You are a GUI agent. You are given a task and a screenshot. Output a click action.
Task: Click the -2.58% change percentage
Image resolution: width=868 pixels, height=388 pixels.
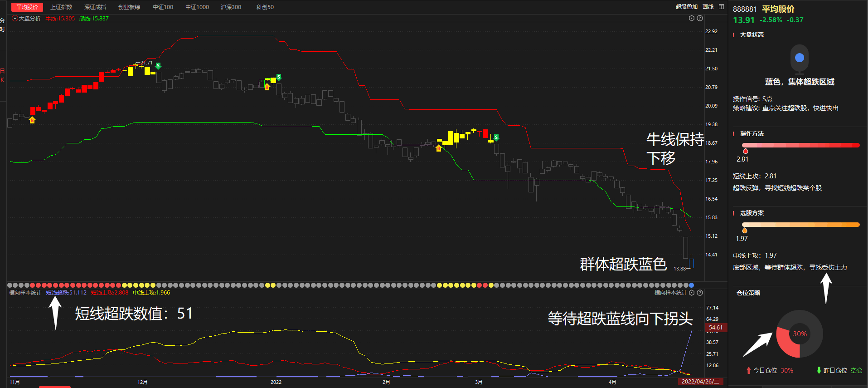click(x=771, y=20)
